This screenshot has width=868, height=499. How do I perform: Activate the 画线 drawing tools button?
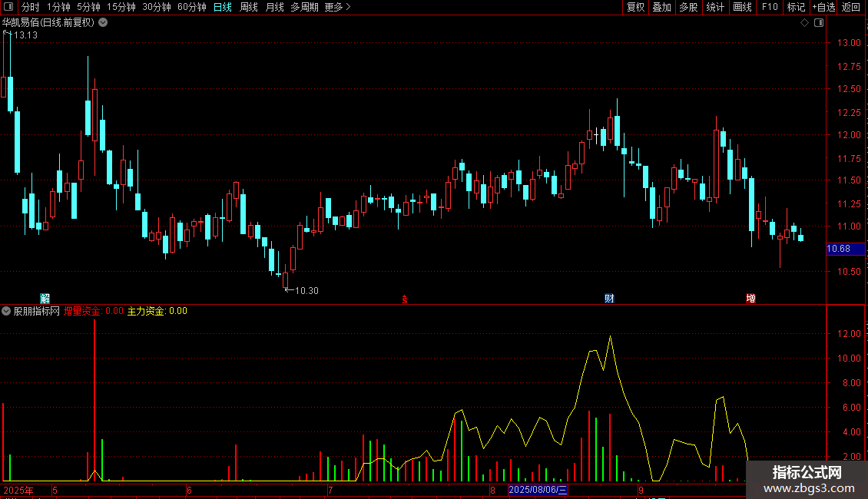[742, 7]
